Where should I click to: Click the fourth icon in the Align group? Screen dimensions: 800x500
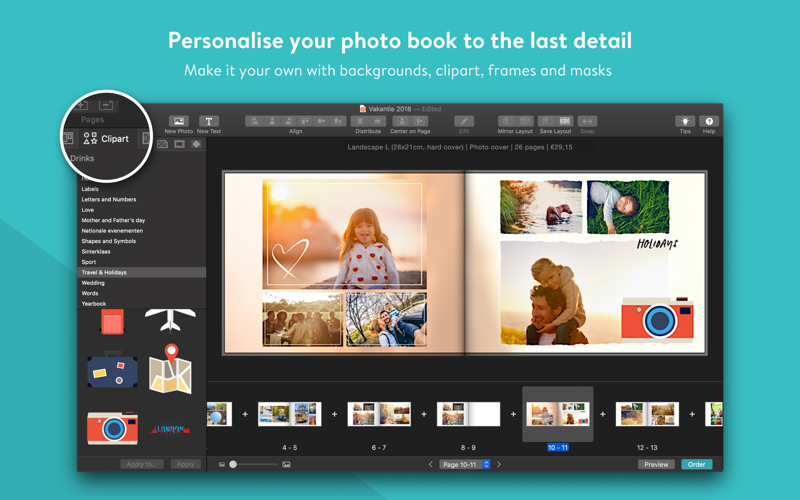point(305,121)
